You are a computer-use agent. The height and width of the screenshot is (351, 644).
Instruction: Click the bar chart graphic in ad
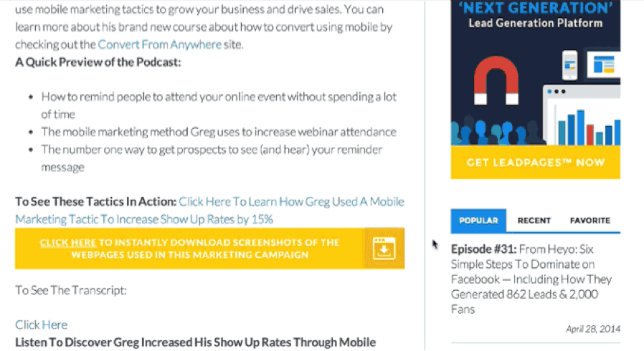coord(587,127)
